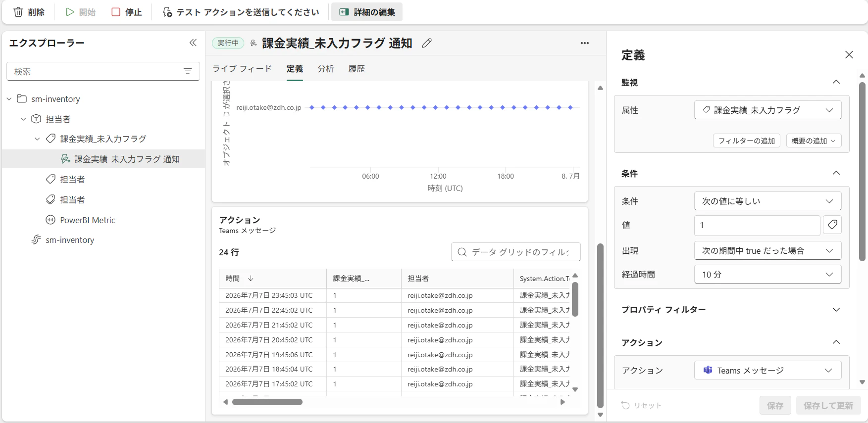Open the more options ellipsis menu
Viewport: 868px width, 423px height.
click(x=585, y=43)
